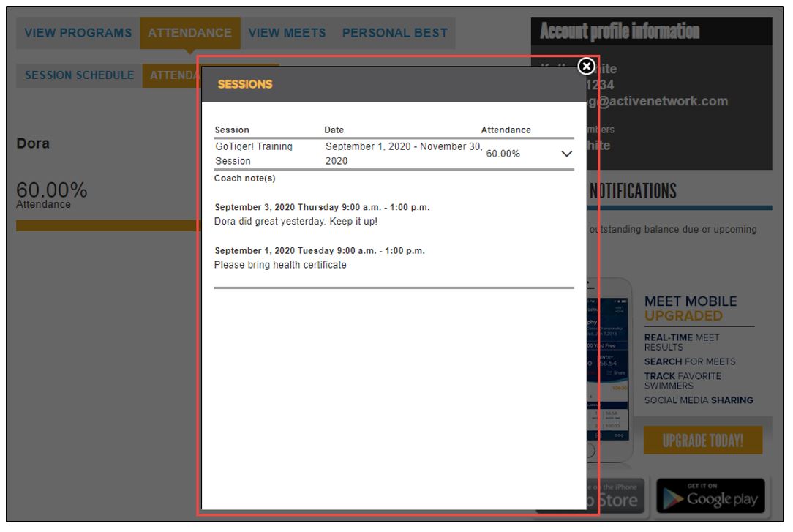Click the Date column header
793x532 pixels.
point(334,130)
